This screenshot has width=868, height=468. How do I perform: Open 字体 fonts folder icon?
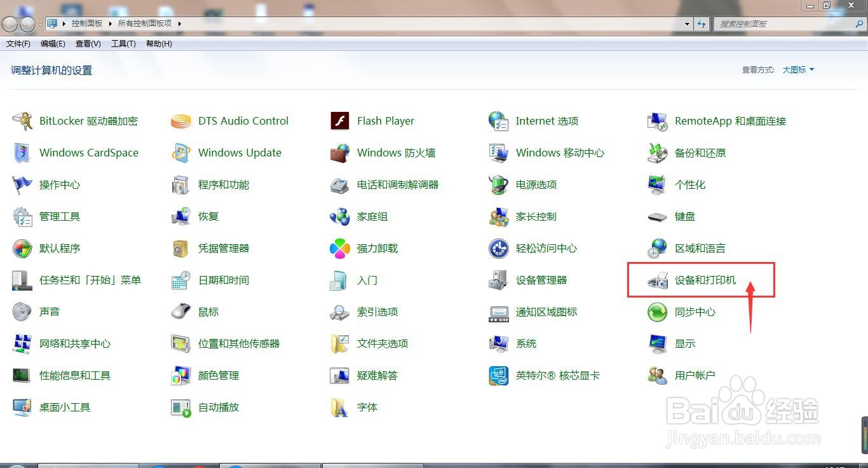pyautogui.click(x=340, y=407)
